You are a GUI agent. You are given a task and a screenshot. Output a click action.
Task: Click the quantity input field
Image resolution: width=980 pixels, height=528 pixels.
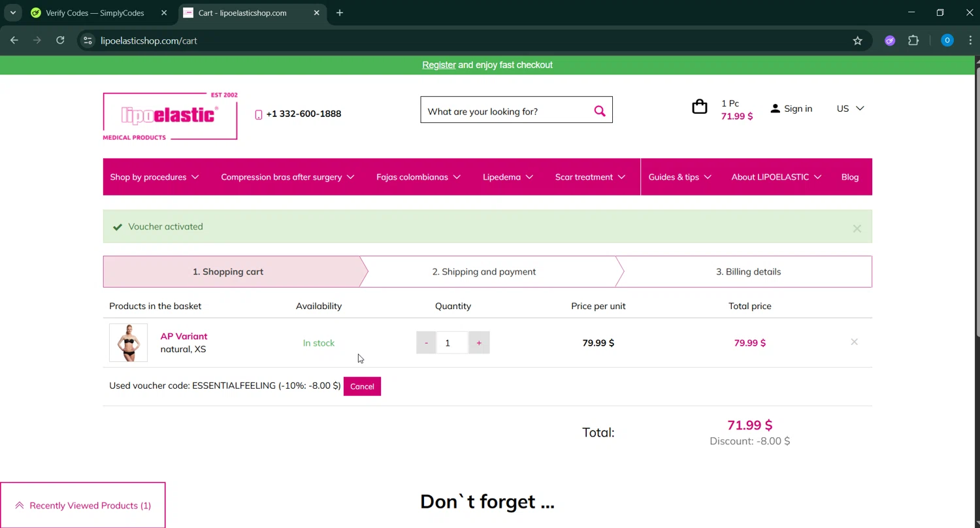[452, 342]
